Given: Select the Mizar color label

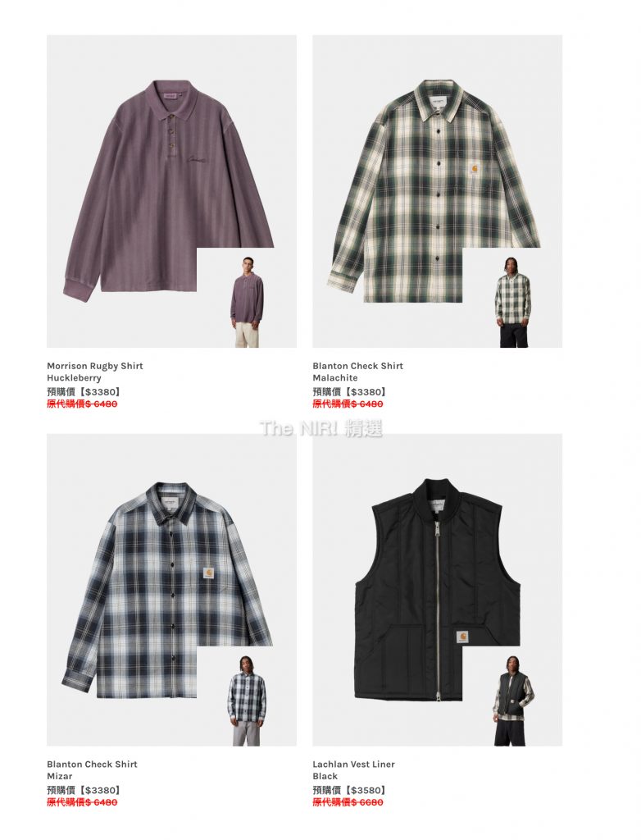Looking at the screenshot, I should 60,776.
